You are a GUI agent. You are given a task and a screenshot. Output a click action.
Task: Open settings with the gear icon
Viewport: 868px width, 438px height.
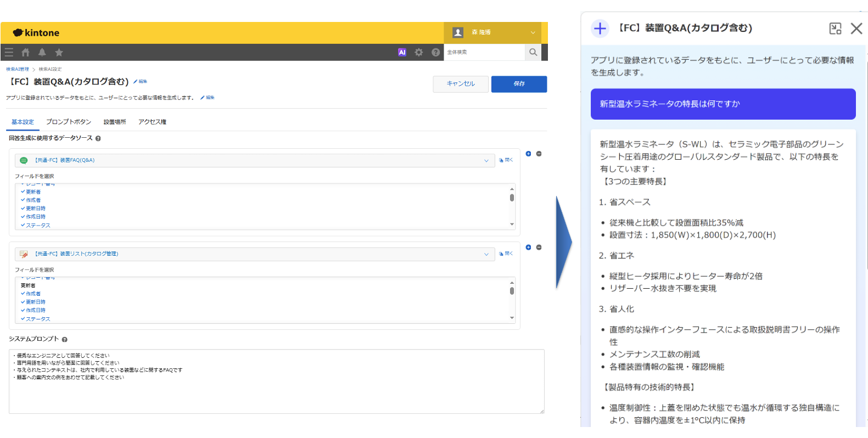coord(419,52)
